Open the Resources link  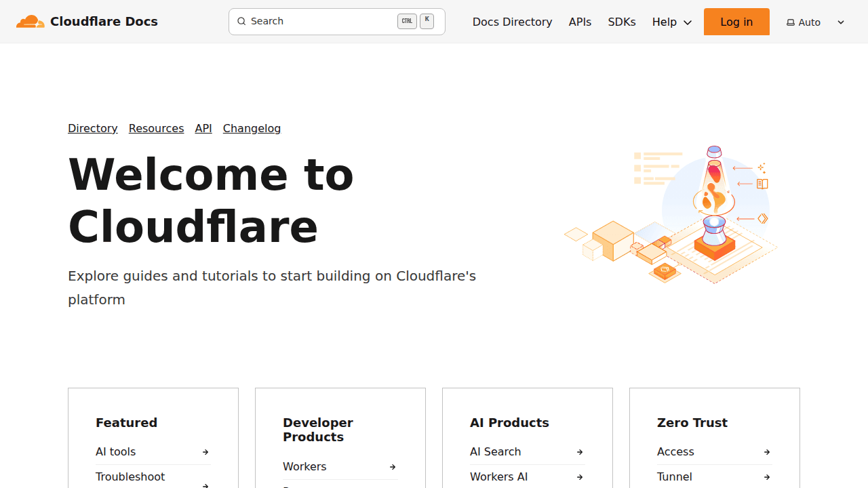point(156,128)
